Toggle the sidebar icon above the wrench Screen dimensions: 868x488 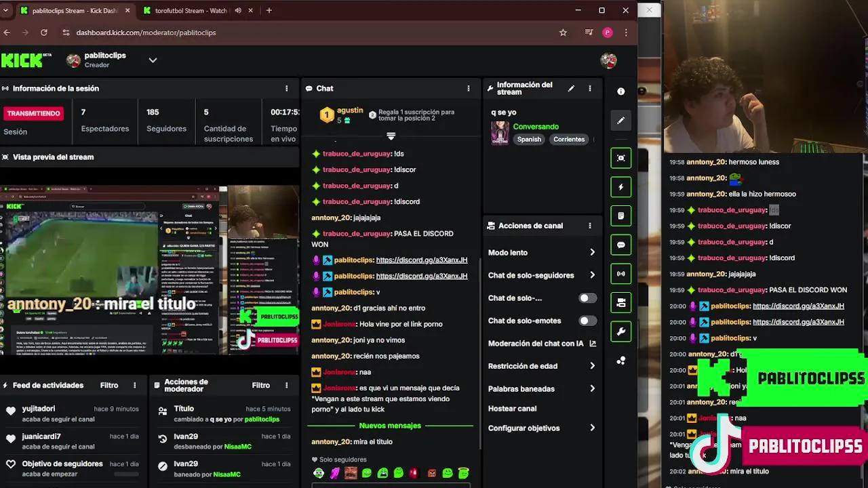620,302
